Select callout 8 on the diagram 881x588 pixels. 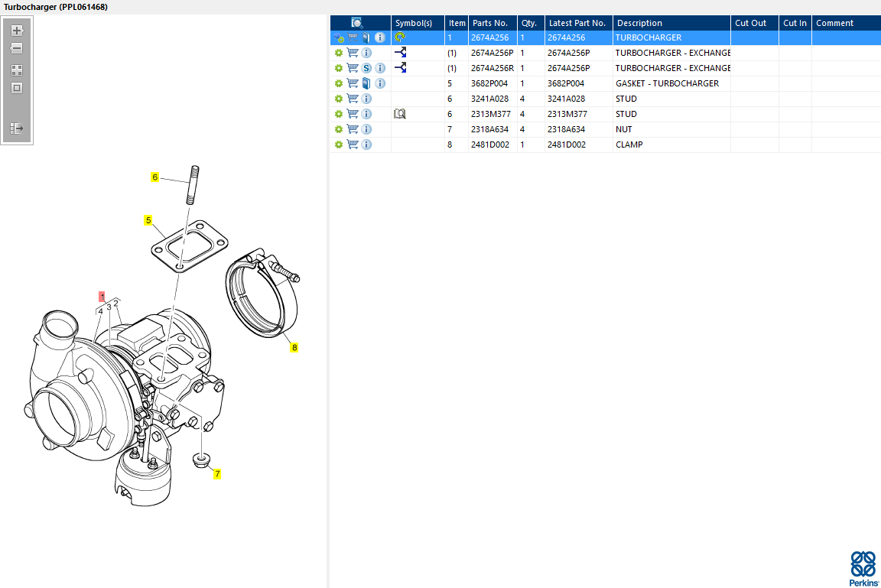[x=294, y=348]
